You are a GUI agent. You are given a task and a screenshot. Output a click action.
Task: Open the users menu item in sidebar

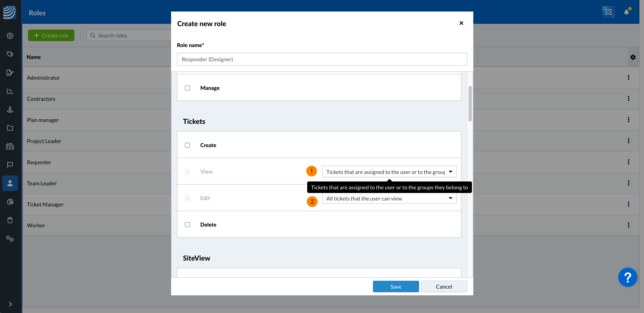10,183
